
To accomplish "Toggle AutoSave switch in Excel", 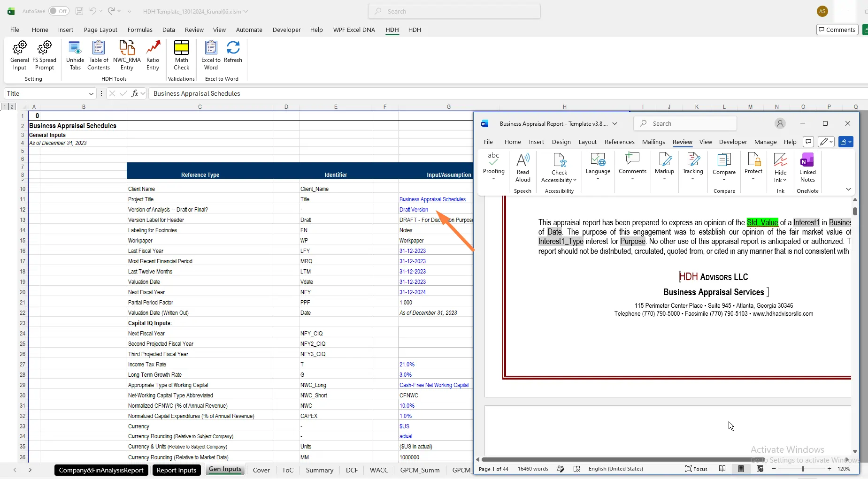I will [x=59, y=11].
